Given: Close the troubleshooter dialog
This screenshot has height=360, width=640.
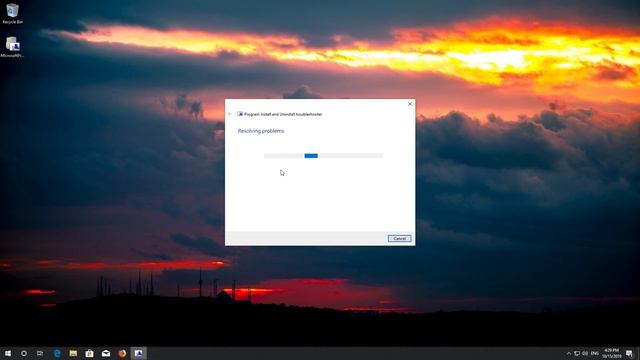Looking at the screenshot, I should 410,104.
